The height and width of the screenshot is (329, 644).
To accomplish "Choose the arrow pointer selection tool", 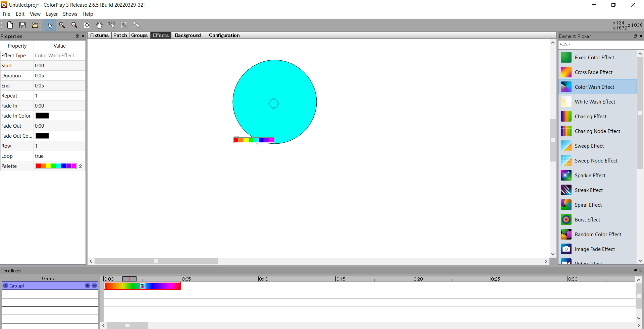I will (x=50, y=25).
